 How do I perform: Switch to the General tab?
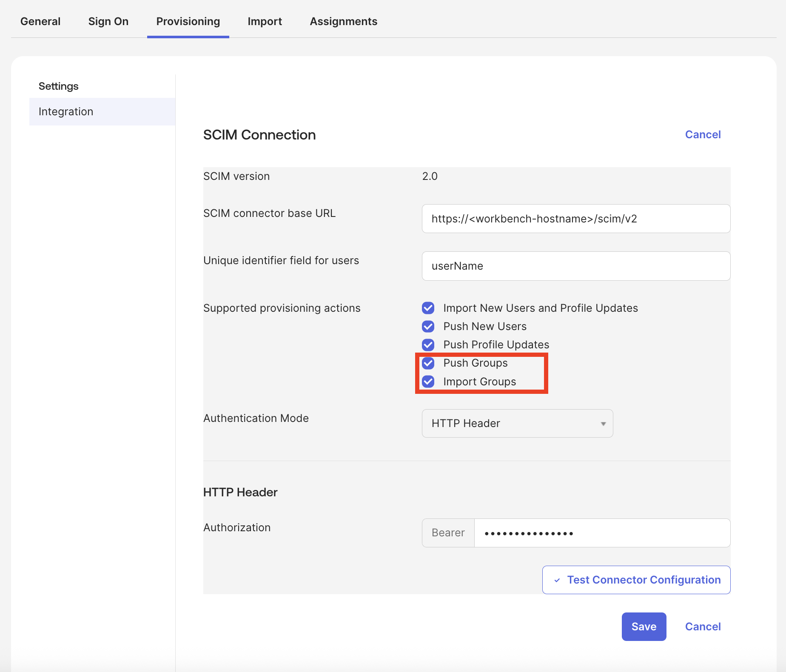click(40, 21)
